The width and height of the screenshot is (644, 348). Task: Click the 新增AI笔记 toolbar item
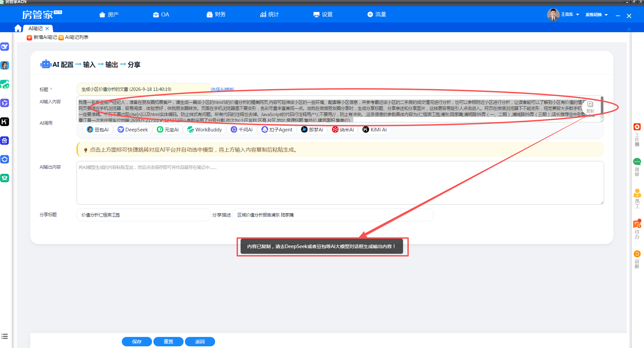pyautogui.click(x=42, y=37)
